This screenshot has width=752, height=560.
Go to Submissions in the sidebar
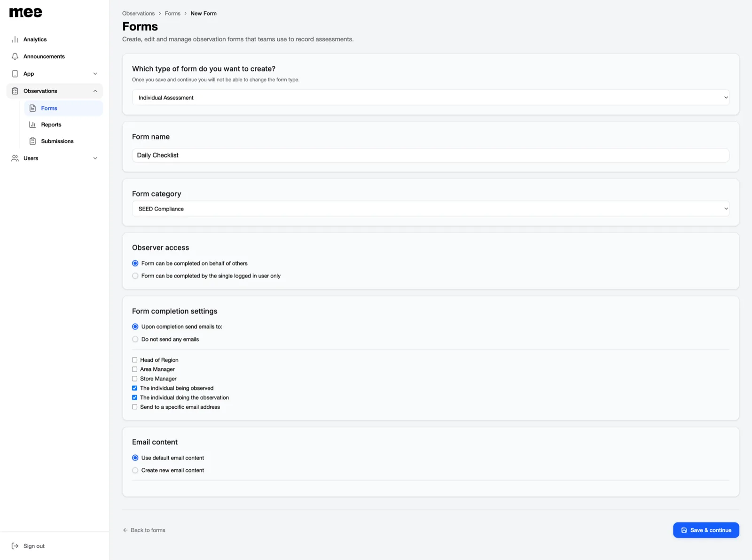click(x=63, y=141)
